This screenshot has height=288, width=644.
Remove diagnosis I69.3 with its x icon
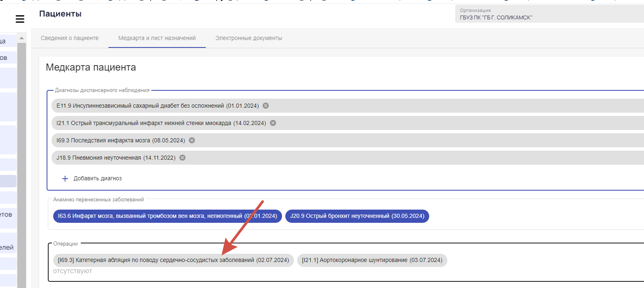click(x=192, y=140)
